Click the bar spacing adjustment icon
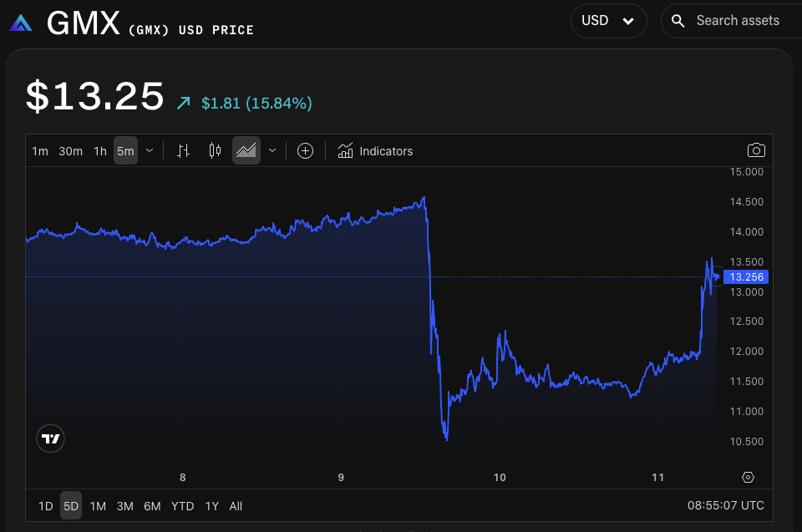The height and width of the screenshot is (532, 802). [x=183, y=150]
